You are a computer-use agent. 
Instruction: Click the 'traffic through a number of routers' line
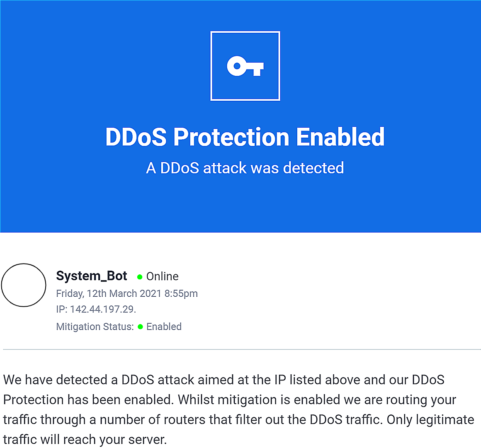pos(238,420)
